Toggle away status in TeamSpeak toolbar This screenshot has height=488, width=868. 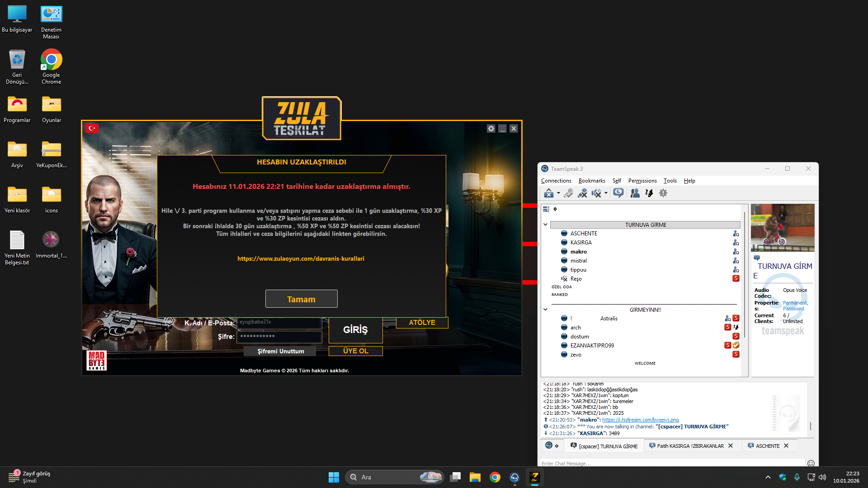point(568,193)
